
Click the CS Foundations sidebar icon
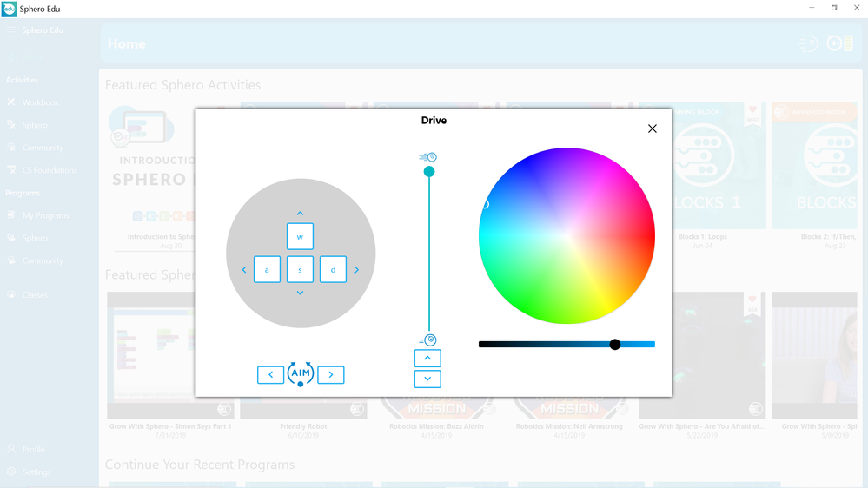11,170
